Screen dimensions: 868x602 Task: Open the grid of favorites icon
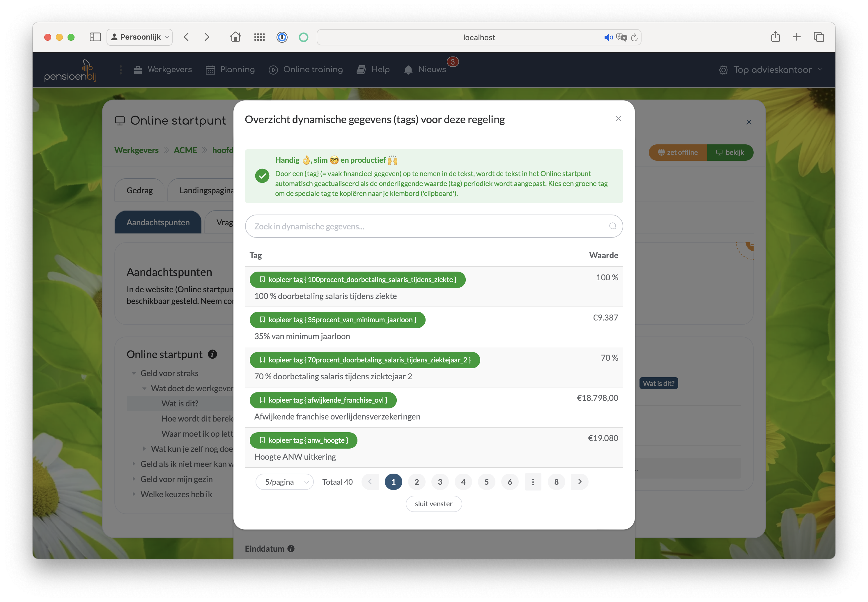[259, 37]
